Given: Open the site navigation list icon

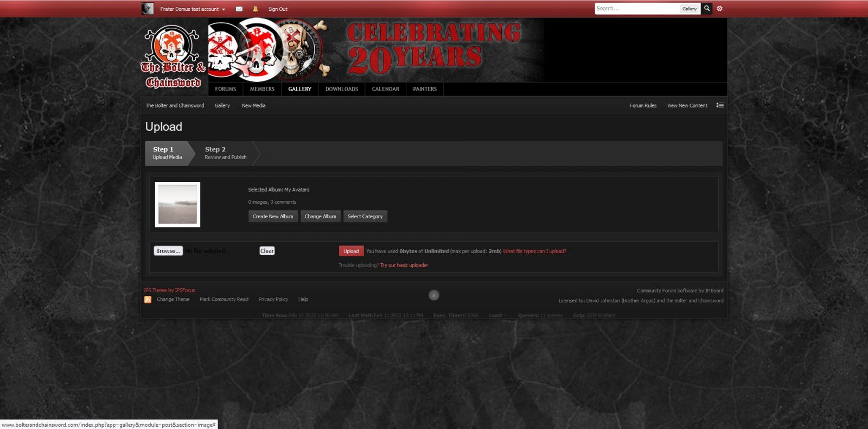Looking at the screenshot, I should (720, 105).
